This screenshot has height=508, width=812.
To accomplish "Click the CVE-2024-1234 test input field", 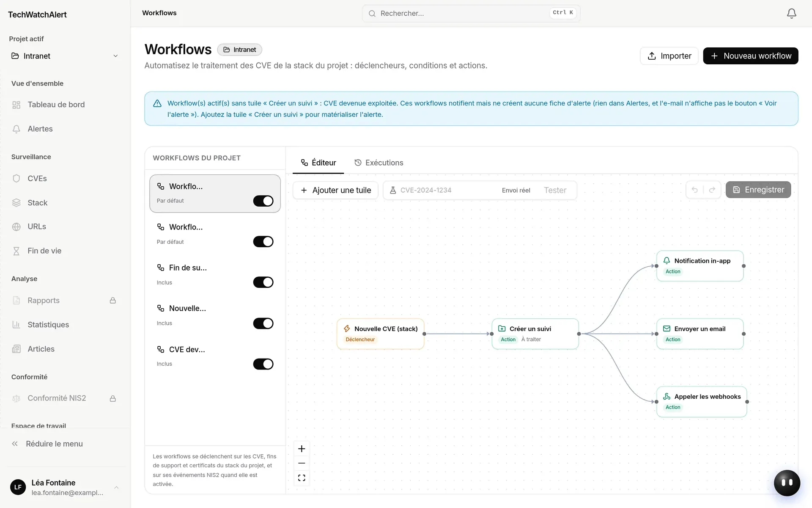I will [446, 190].
